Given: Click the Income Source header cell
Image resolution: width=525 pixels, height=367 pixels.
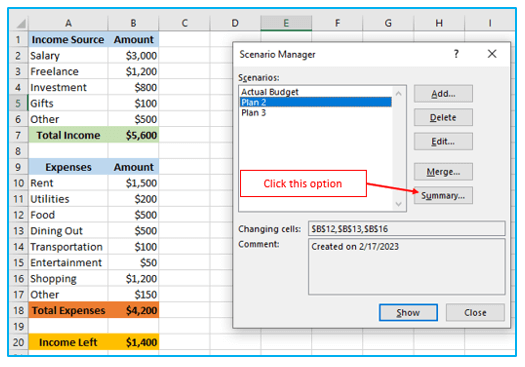Looking at the screenshot, I should pyautogui.click(x=68, y=40).
